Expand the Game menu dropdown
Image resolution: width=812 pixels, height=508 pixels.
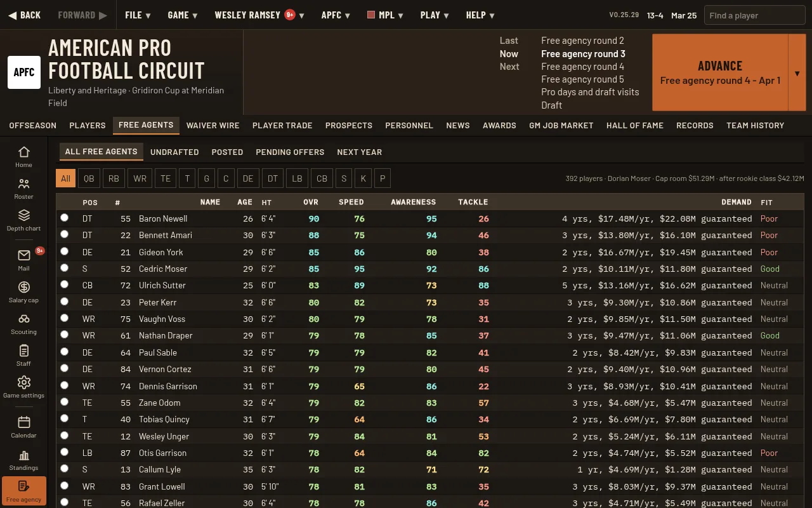pyautogui.click(x=183, y=15)
